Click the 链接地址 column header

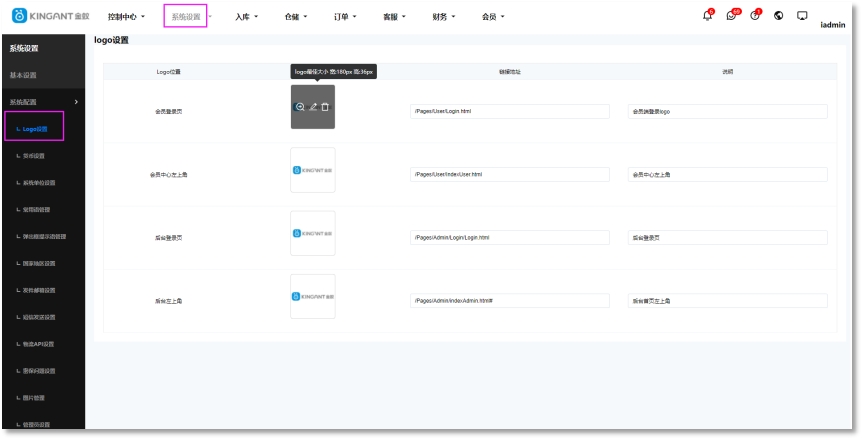click(x=510, y=72)
